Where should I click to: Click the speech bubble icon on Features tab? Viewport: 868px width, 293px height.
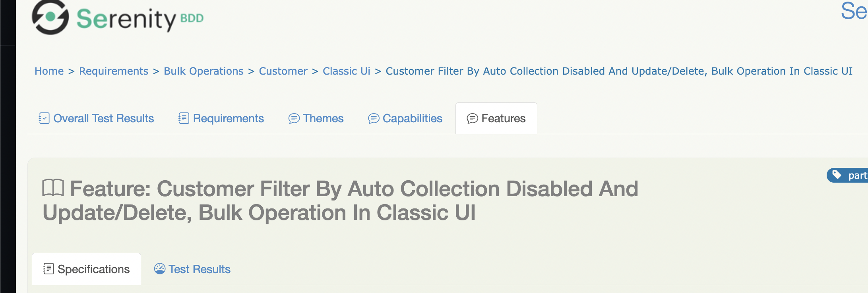[472, 118]
